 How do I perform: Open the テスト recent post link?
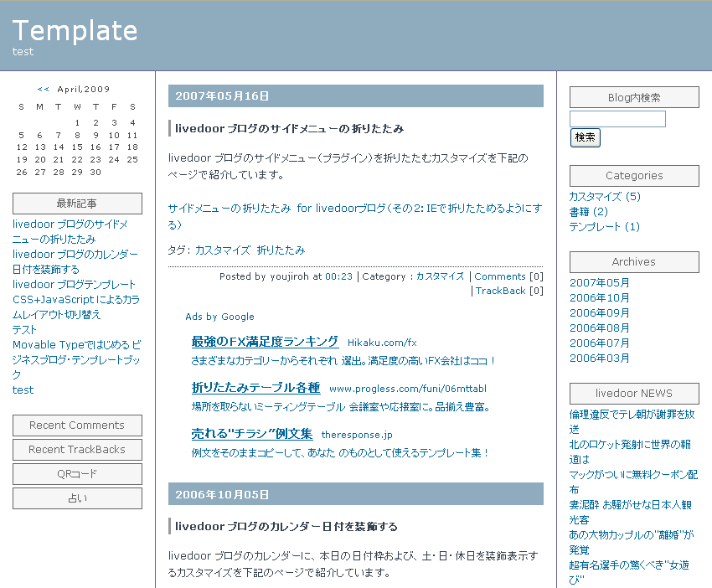click(x=24, y=330)
